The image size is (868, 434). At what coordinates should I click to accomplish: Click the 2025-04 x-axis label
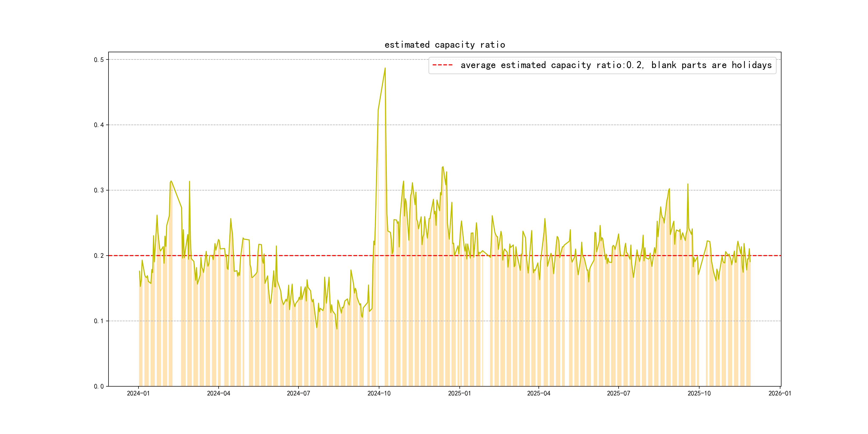pyautogui.click(x=538, y=393)
